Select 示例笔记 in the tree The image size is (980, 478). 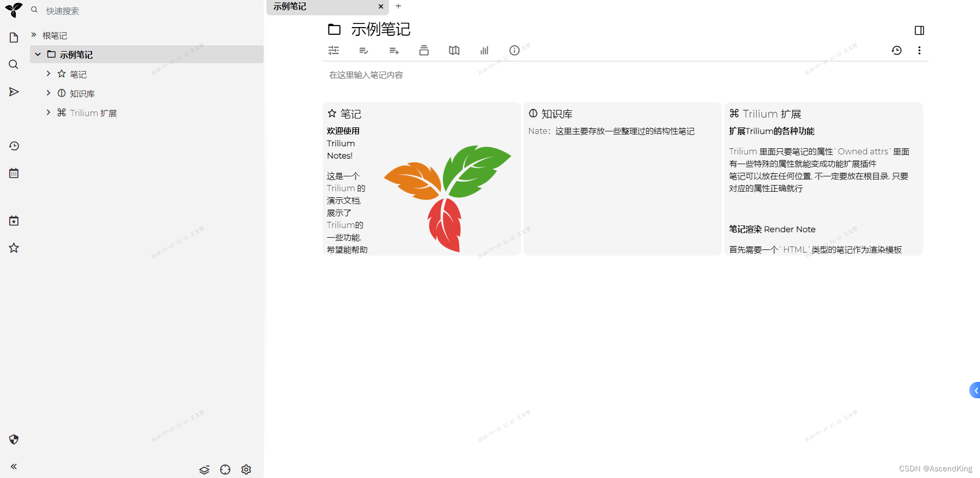pyautogui.click(x=76, y=54)
